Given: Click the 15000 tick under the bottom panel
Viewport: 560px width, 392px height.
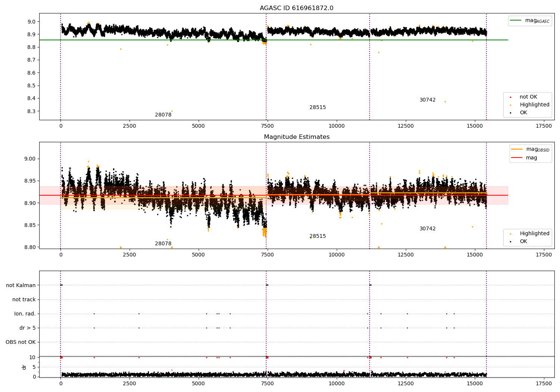Looking at the screenshot, I should click(x=475, y=384).
